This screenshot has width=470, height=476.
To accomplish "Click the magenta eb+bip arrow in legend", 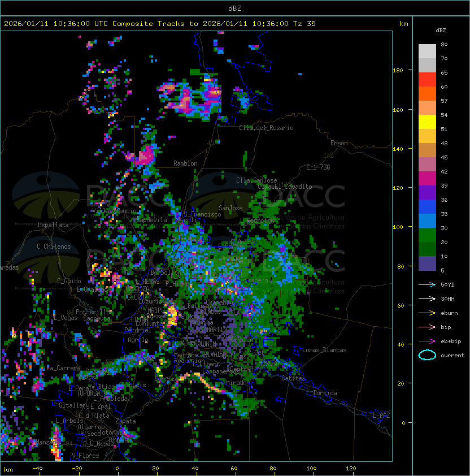I will pyautogui.click(x=427, y=341).
